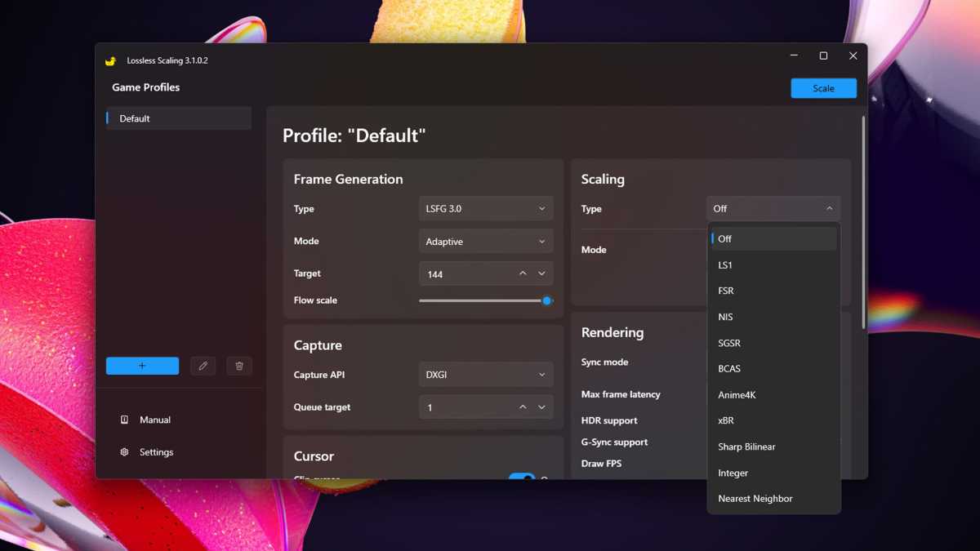Select BCAS scaling type
Image resolution: width=980 pixels, height=551 pixels.
[x=773, y=369]
